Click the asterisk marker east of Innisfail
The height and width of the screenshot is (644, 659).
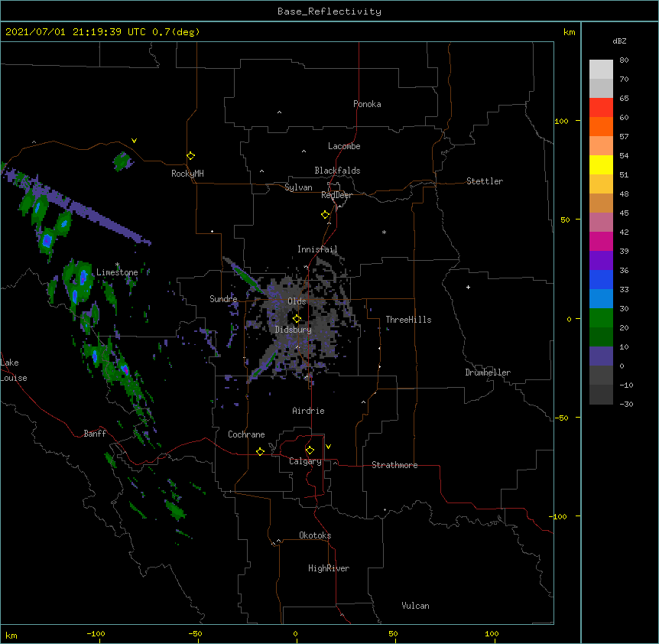click(x=384, y=232)
